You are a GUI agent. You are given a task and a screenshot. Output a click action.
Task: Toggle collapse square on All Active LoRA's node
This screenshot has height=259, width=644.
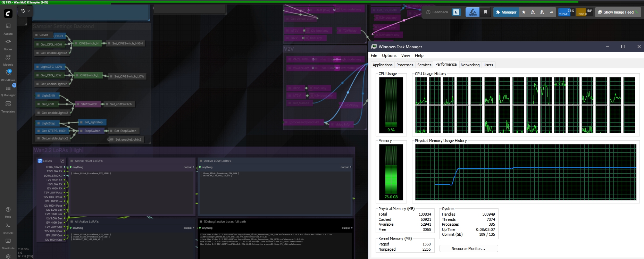(x=72, y=222)
